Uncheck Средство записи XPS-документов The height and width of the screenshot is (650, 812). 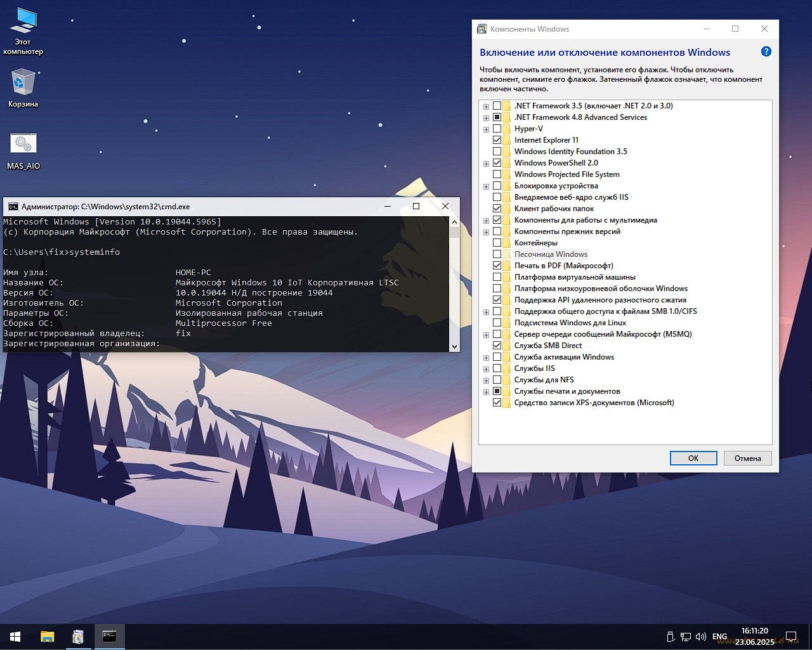click(497, 403)
